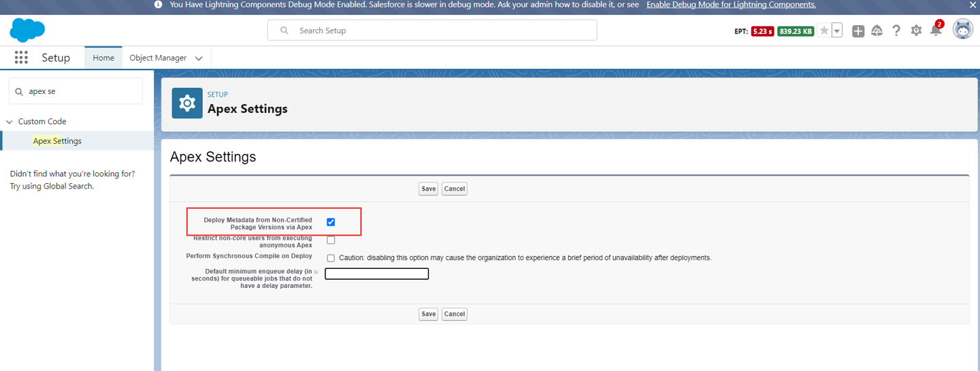Screen dimensions: 980x371
Task: Click the EPT 5.23 s indicator
Action: coord(762,31)
